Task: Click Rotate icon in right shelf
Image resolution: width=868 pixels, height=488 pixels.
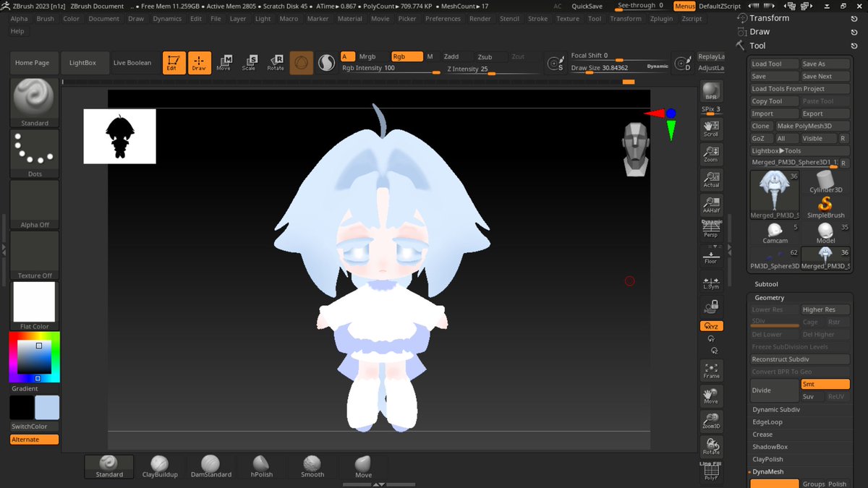Action: point(711,447)
